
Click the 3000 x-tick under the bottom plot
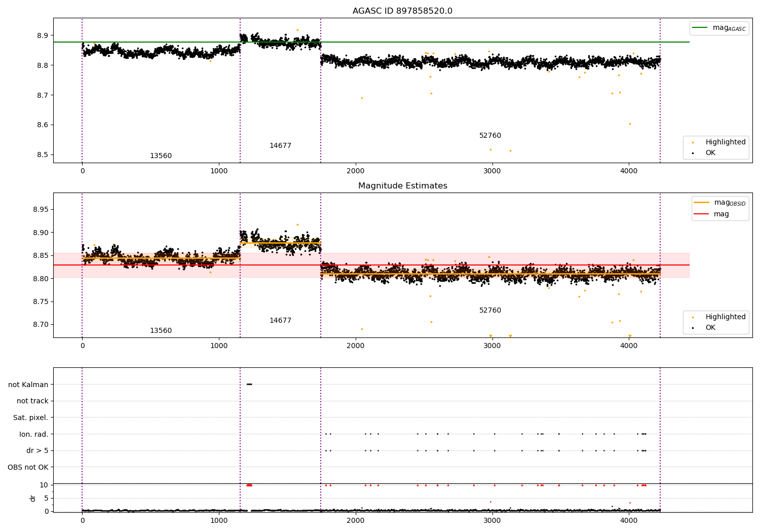point(492,521)
